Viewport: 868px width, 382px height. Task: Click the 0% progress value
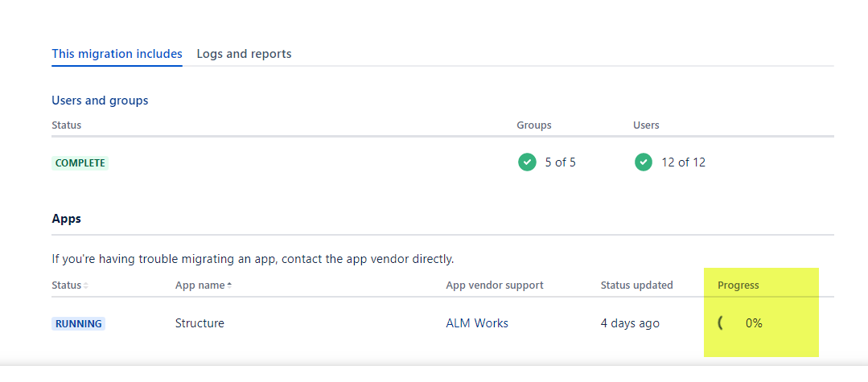point(754,323)
